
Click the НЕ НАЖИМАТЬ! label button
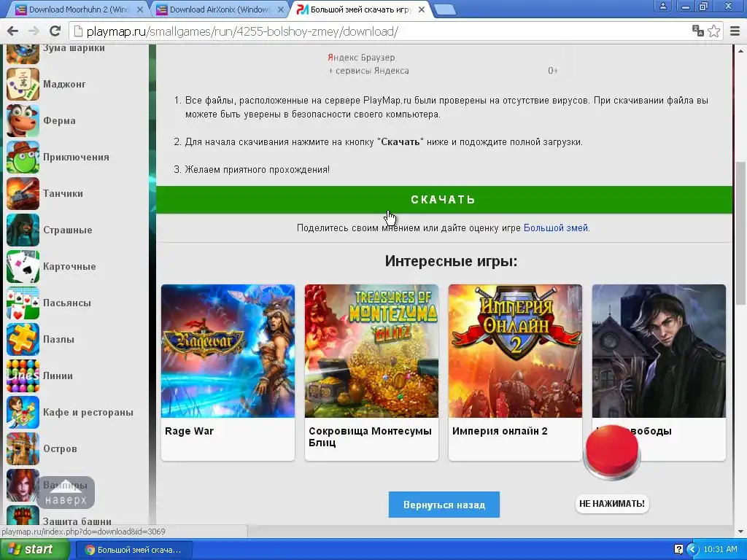[612, 504]
